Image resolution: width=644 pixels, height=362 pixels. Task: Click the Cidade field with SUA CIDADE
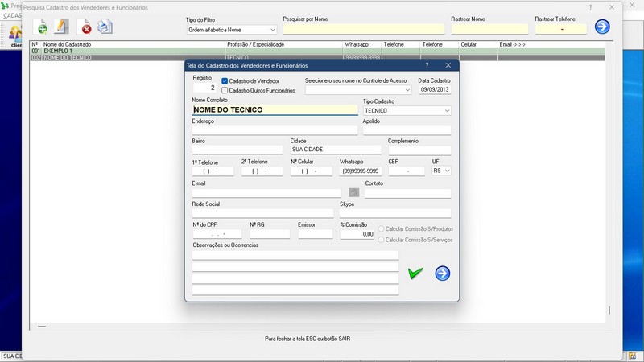click(x=336, y=150)
